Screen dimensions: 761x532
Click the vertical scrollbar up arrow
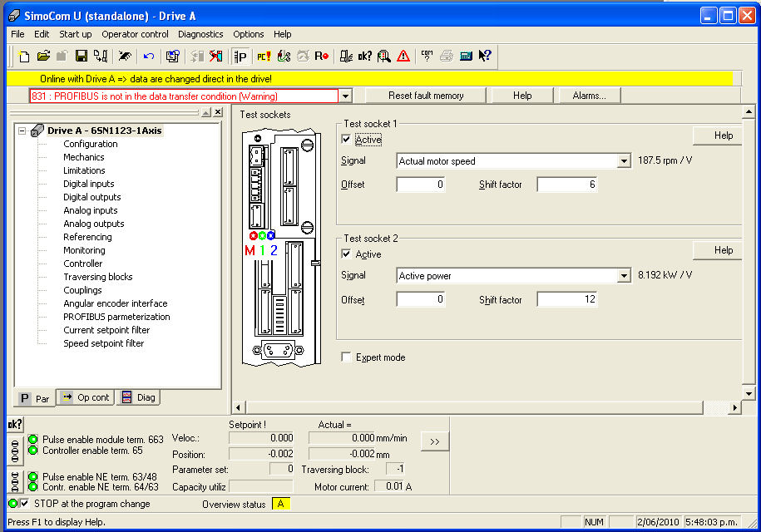[749, 112]
